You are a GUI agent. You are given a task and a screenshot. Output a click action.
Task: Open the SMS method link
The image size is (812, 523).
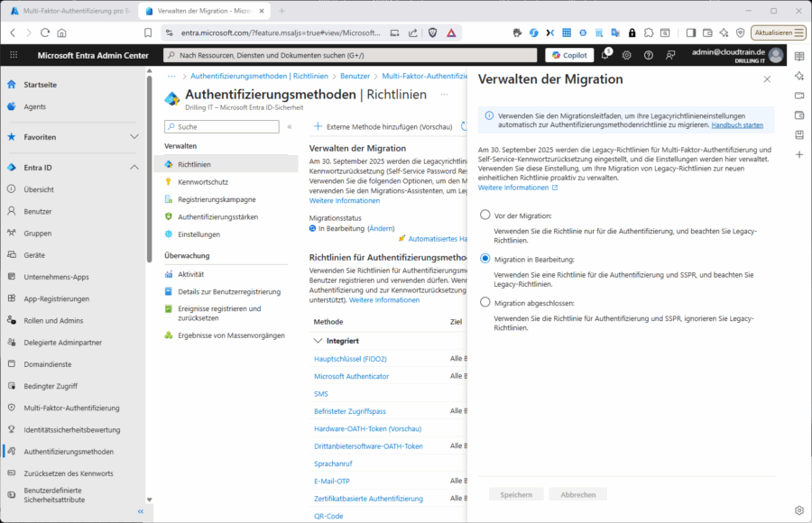tap(321, 394)
